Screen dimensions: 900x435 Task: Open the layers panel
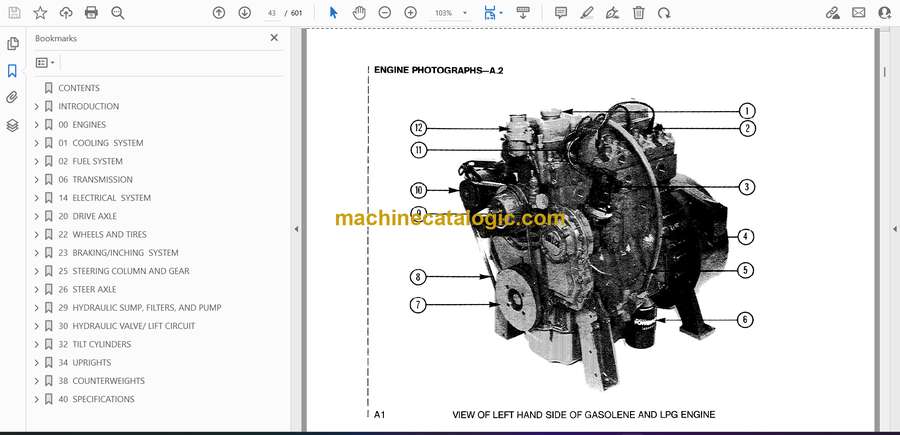[13, 125]
